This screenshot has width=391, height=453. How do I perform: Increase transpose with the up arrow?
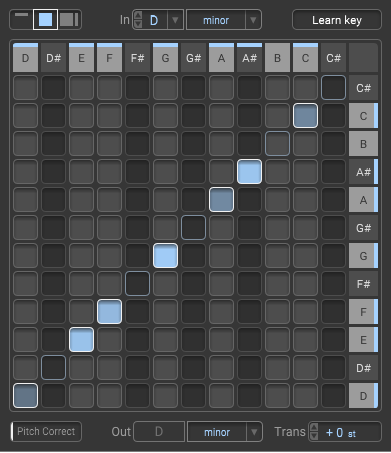pos(314,427)
